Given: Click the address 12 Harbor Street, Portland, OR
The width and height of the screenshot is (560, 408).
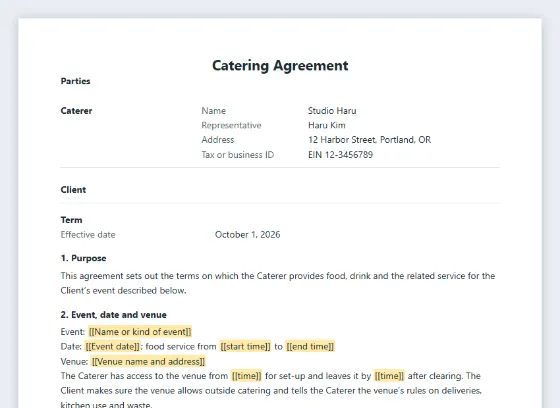Looking at the screenshot, I should 369,140.
